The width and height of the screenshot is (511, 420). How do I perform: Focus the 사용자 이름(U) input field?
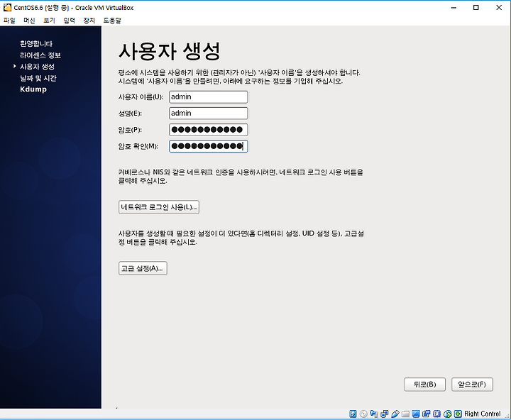tap(209, 96)
